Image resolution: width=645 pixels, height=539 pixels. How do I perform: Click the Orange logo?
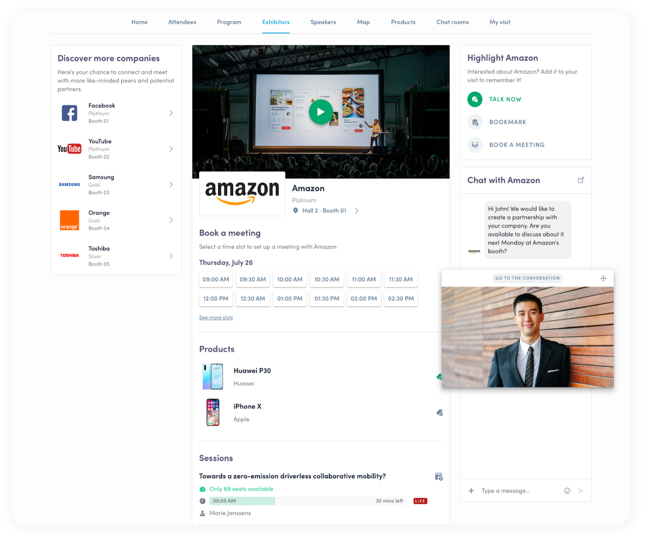pos(70,220)
